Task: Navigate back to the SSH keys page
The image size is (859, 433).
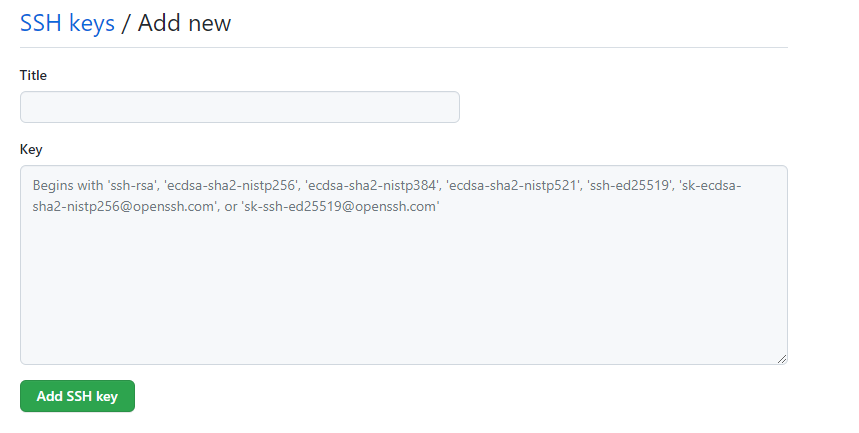Action: (x=67, y=23)
